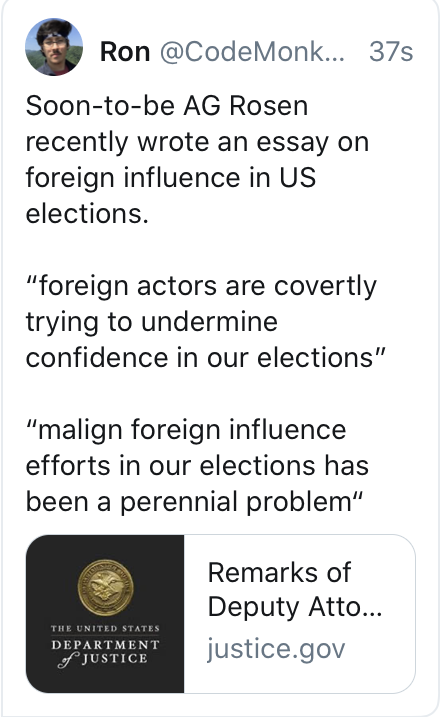Click the "malign foreign influence" quote line

186,431
